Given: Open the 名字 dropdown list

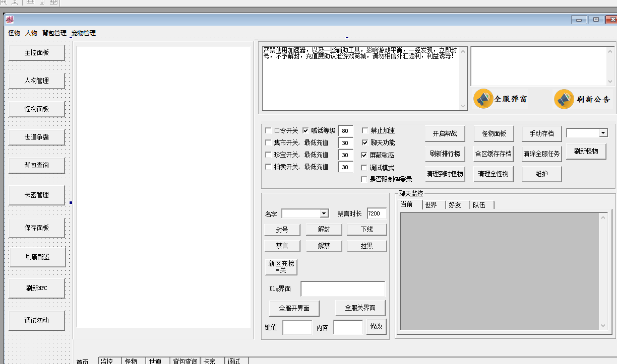Looking at the screenshot, I should point(324,213).
